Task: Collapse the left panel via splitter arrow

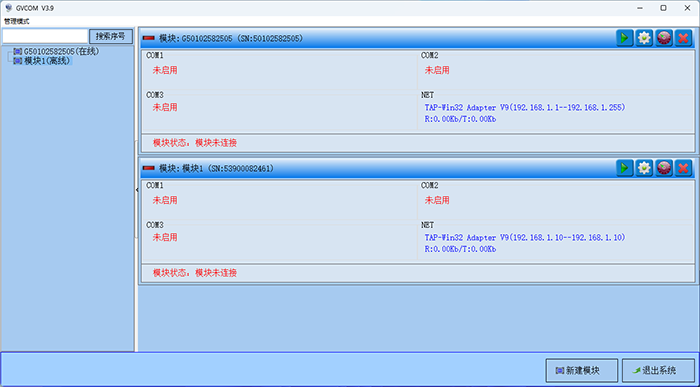Action: 137,190
